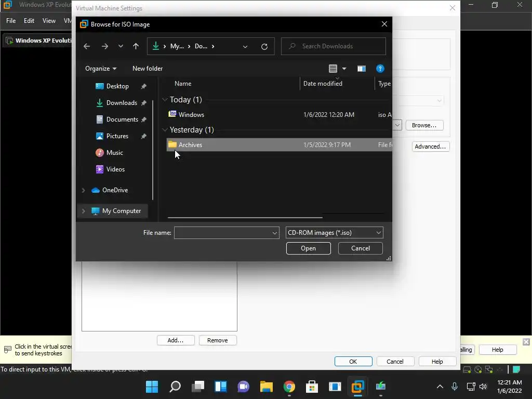
Task: Refresh the Downloads folder listing
Action: click(264, 46)
